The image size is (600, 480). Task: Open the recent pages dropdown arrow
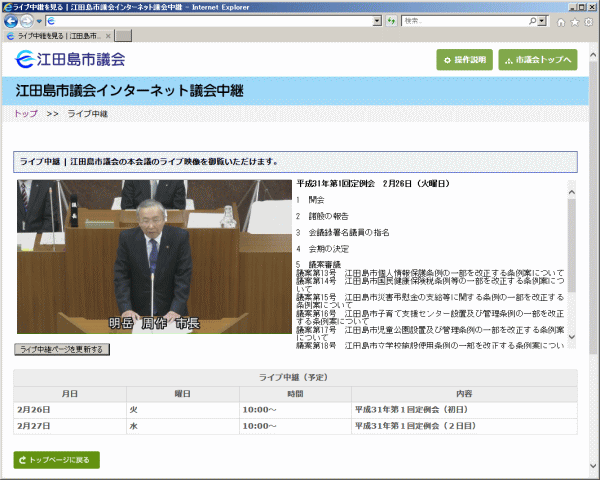point(39,21)
